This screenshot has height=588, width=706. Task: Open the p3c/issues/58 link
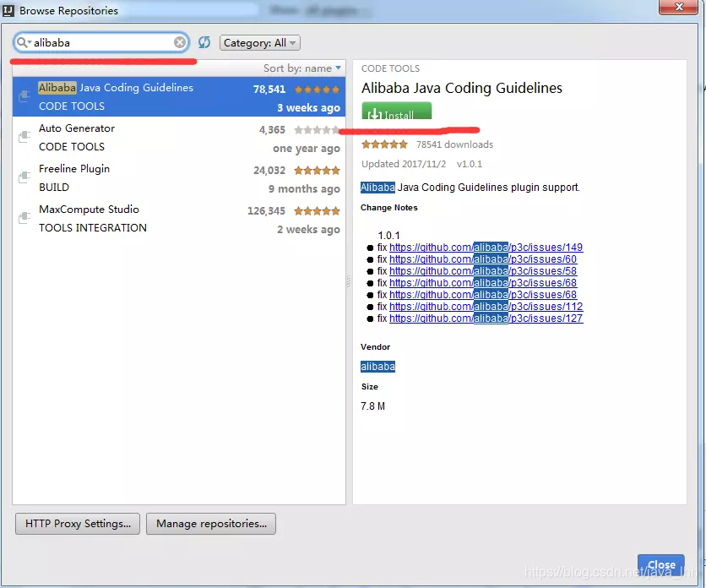483,271
